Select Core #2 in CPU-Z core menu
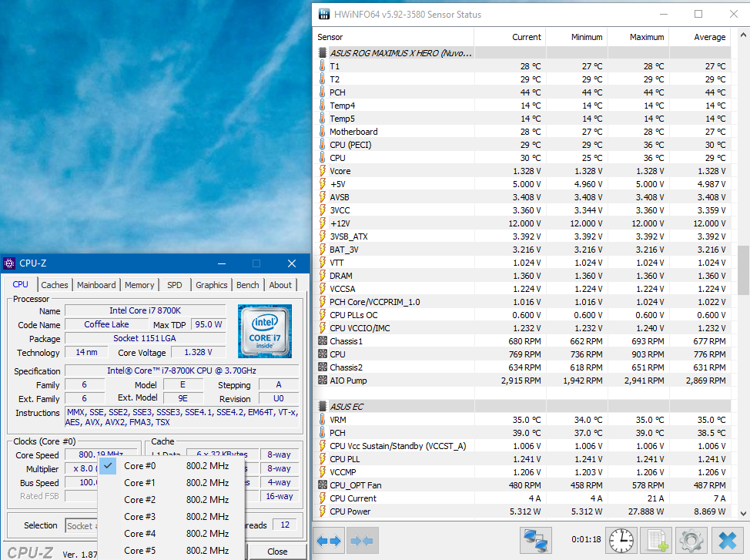Image resolution: width=750 pixels, height=560 pixels. tap(171, 500)
